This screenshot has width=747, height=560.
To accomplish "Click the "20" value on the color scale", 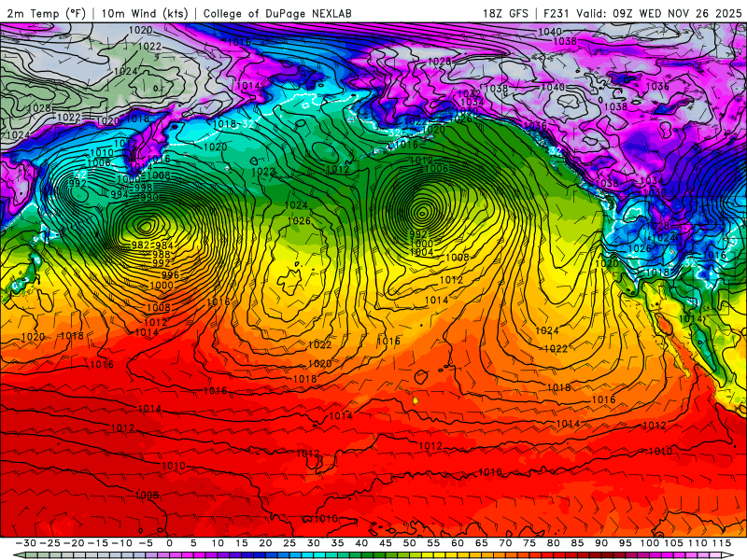I will click(x=265, y=543).
